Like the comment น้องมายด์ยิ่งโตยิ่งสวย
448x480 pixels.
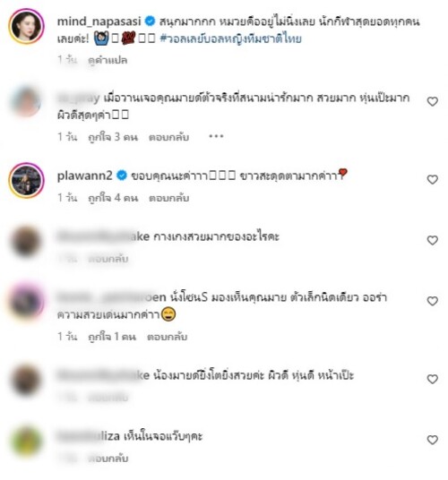(432, 380)
